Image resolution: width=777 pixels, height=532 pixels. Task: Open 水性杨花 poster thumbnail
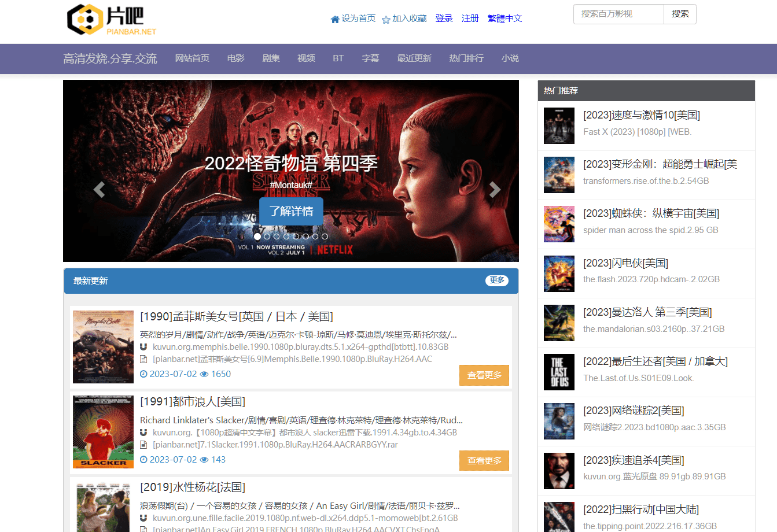click(103, 507)
